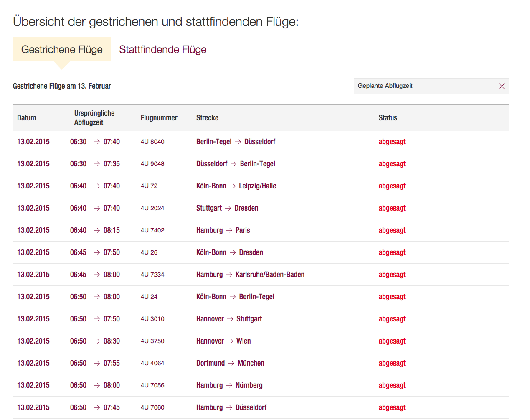Viewport: 530px width, 420px height.
Task: Select the Gestrichene Flüge tab
Action: point(62,49)
